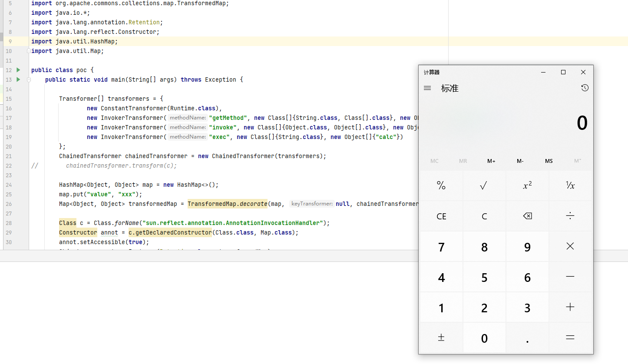Run class poc gutter arrow on line 12

point(18,70)
